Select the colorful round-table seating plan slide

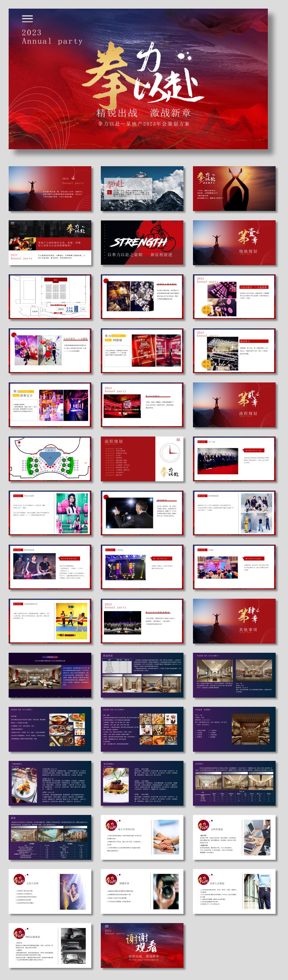[x=50, y=459]
